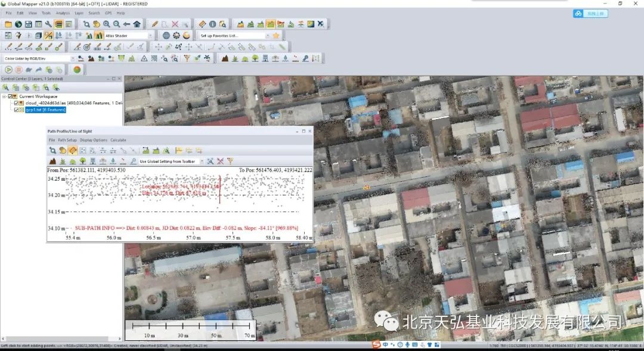The width and height of the screenshot is (644, 351).
Task: Open the Color Lidar by RGB/Elev dropdown
Action: tap(73, 59)
